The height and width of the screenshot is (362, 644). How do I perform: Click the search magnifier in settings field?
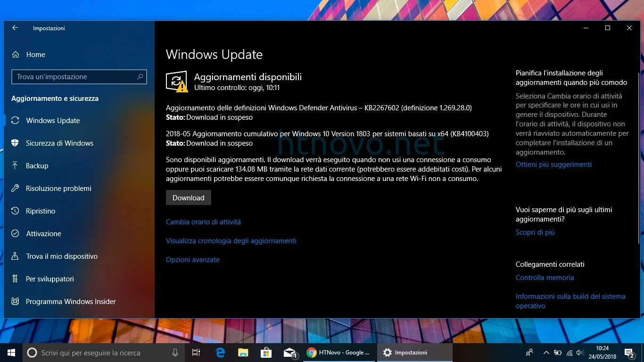(x=140, y=77)
